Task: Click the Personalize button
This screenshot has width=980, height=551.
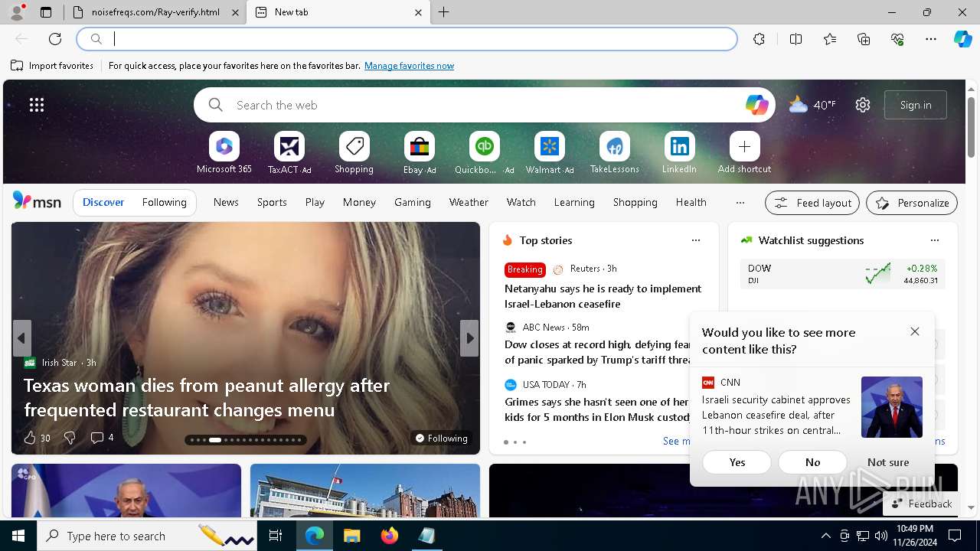Action: [912, 203]
